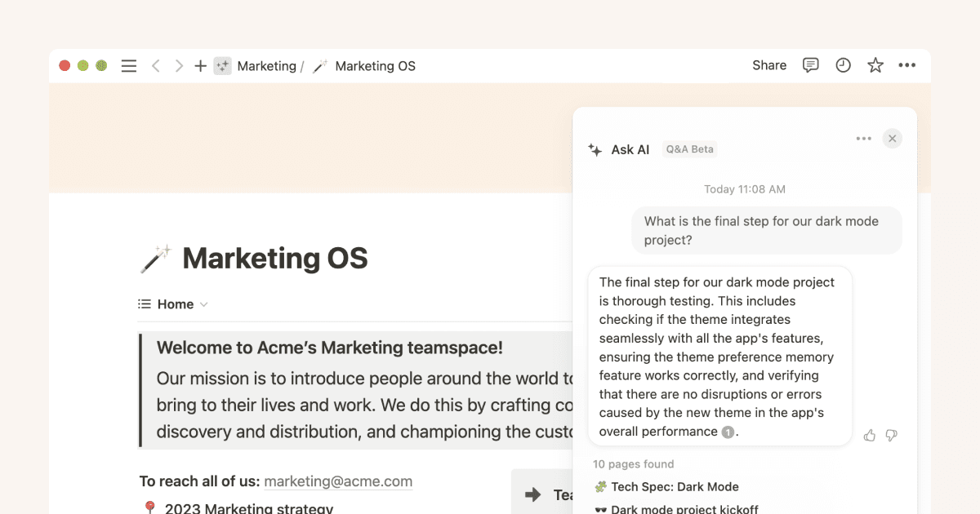Expand the Home view dropdown
Viewport: 980px width, 514px height.
click(204, 304)
